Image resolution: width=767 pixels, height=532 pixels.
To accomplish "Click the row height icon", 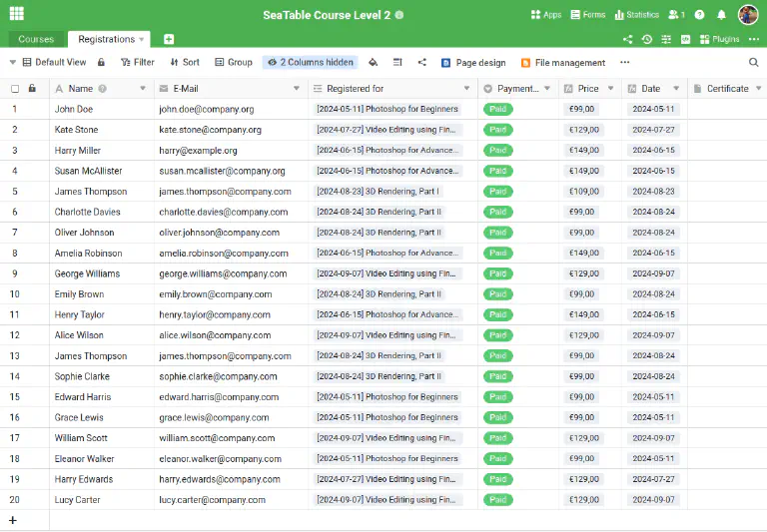I will (x=397, y=62).
